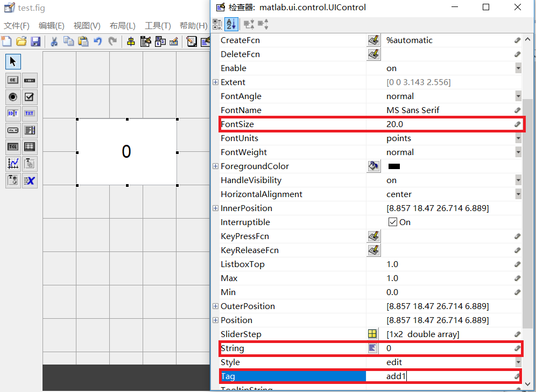This screenshot has width=536, height=392.
Task: Click the ForegroundColor black color swatch
Action: pyautogui.click(x=394, y=166)
